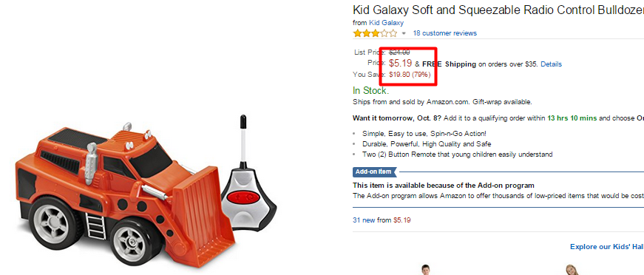Click the Add-on program heading text
644x275 pixels.
pos(444,186)
